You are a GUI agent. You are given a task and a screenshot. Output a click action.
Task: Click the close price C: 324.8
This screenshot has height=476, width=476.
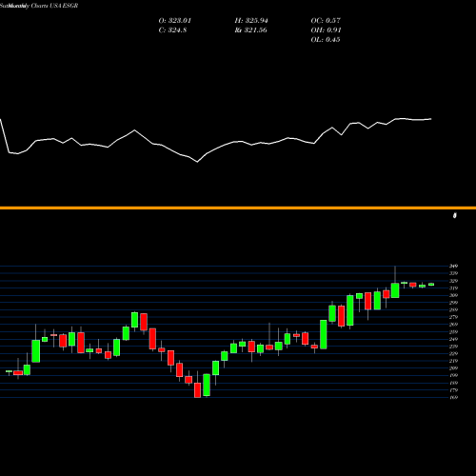click(x=172, y=30)
